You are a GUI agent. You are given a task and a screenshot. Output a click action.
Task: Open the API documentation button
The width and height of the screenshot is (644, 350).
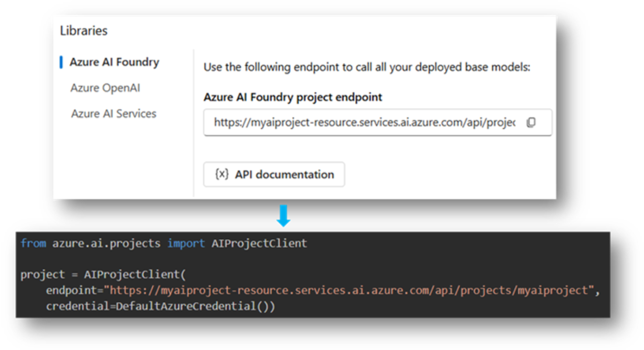(x=274, y=175)
